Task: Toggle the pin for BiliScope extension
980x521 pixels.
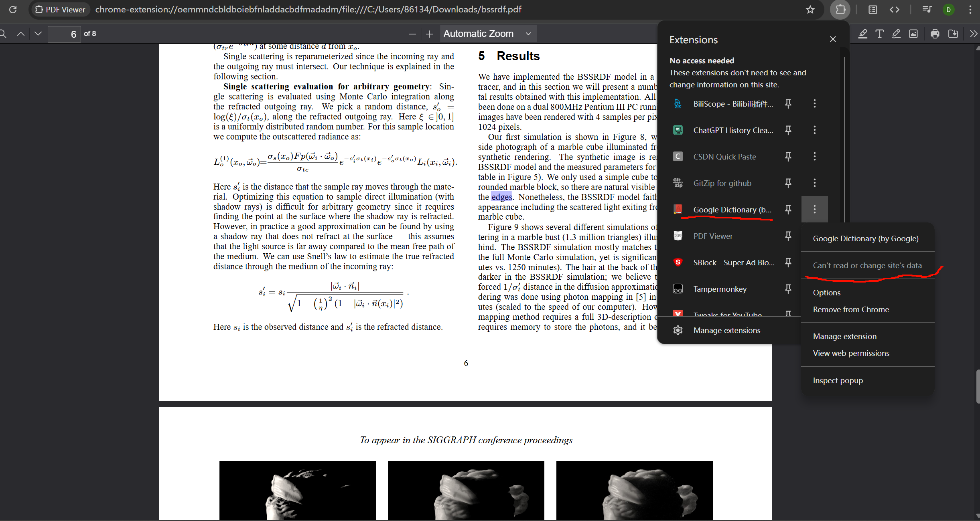Action: tap(788, 104)
